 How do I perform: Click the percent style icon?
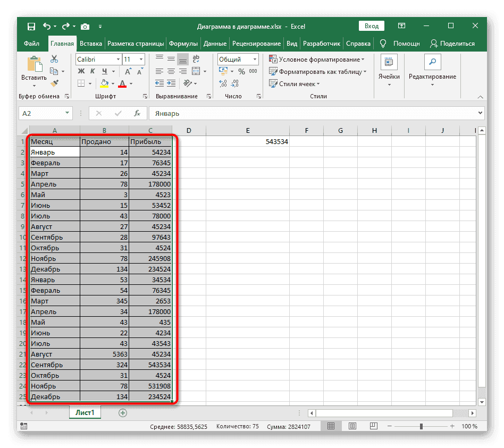[x=241, y=71]
